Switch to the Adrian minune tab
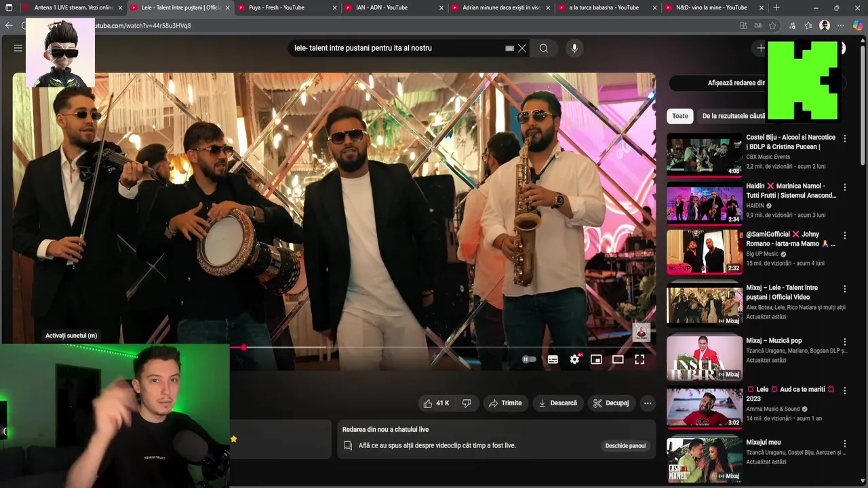This screenshot has height=488, width=868. pyautogui.click(x=500, y=7)
